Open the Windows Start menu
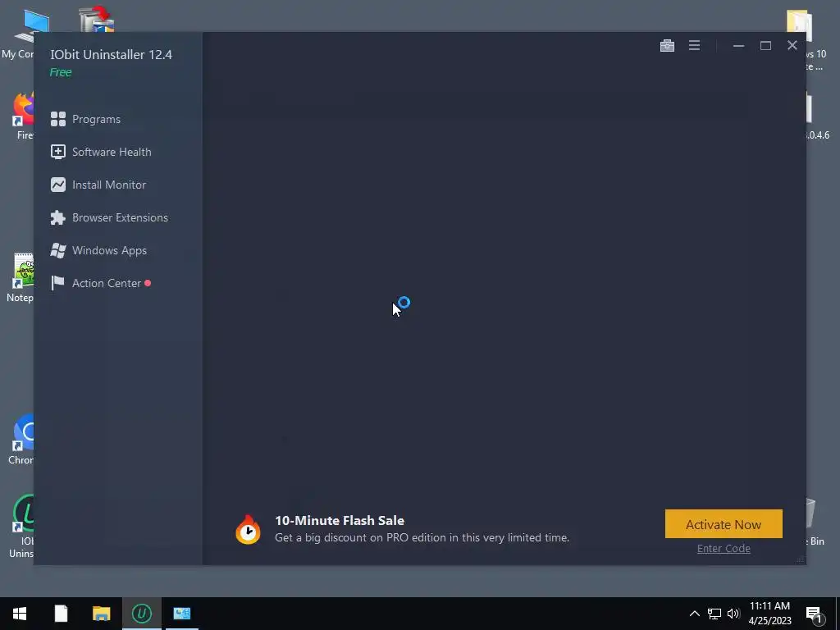 pos(20,614)
